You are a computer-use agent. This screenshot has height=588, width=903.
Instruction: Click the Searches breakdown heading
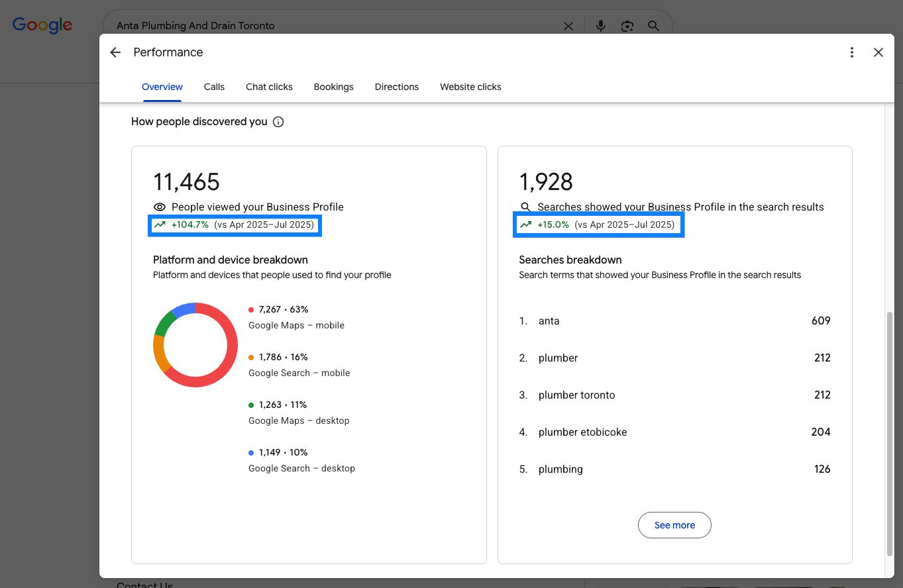click(570, 260)
